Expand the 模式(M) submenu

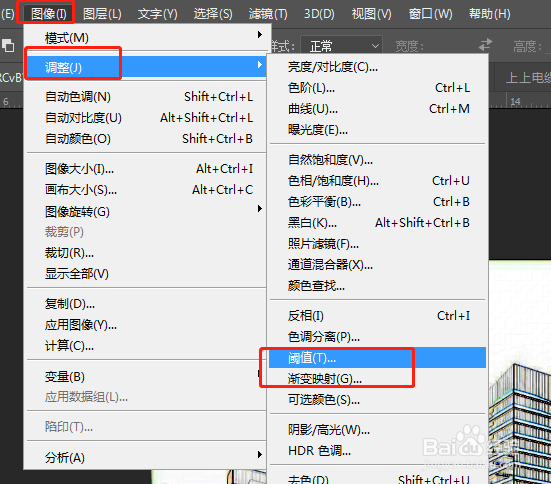tap(146, 38)
